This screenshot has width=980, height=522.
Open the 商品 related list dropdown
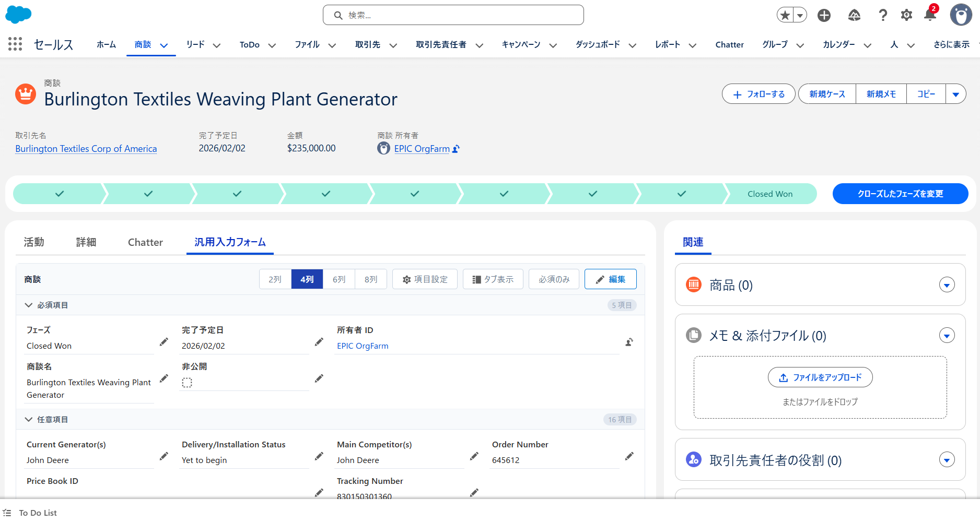pyautogui.click(x=947, y=285)
